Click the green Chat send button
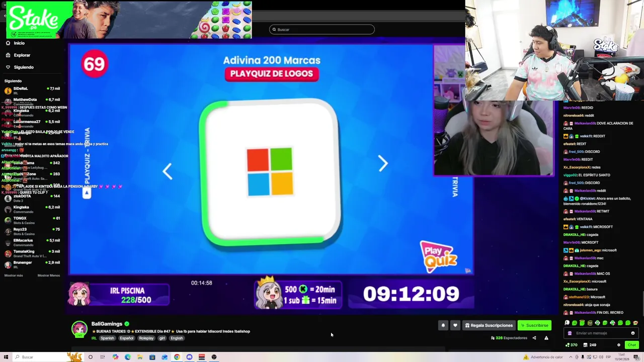The width and height of the screenshot is (644, 362). click(632, 345)
